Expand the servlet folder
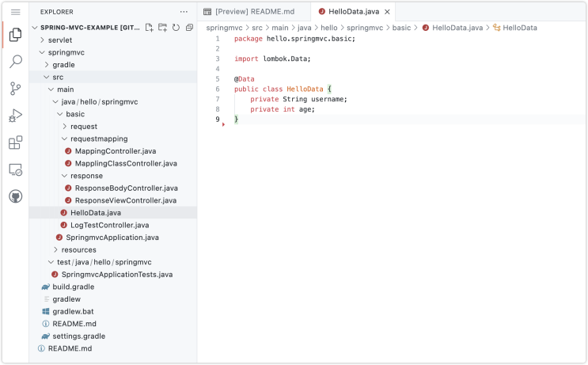This screenshot has width=588, height=365. (x=112, y=40)
